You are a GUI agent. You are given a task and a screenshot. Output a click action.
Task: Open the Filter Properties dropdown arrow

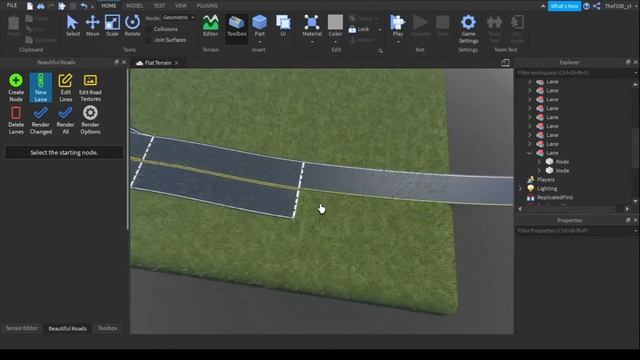[636, 231]
